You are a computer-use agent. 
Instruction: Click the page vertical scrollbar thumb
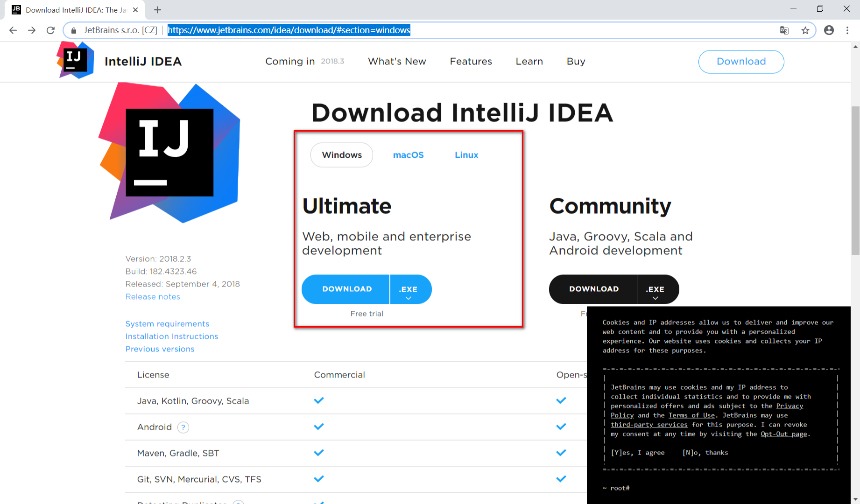pyautogui.click(x=855, y=181)
